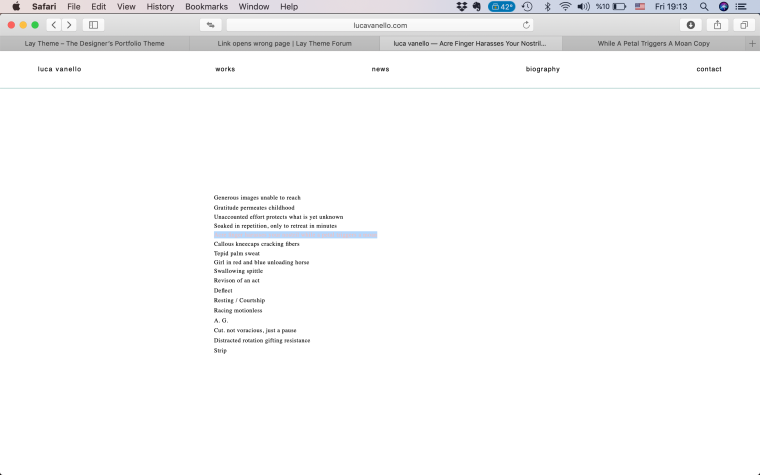Switch to Link opens wrong page tab
The image size is (760, 475).
point(283,44)
